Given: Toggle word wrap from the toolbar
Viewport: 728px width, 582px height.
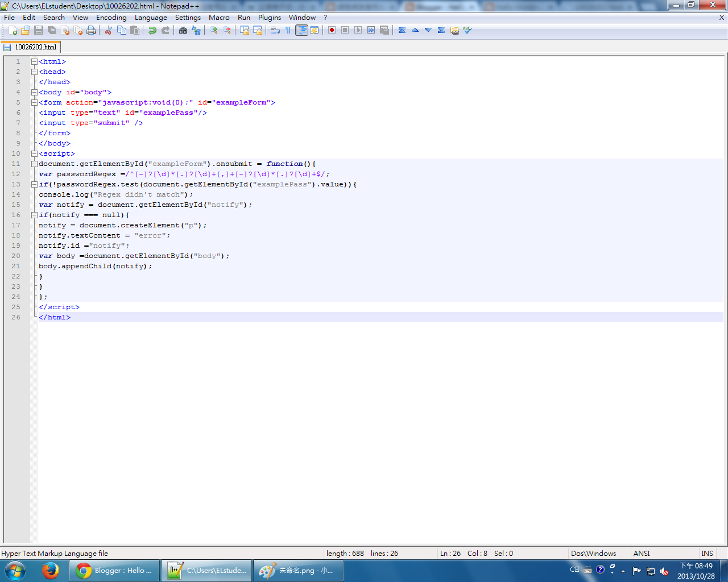Looking at the screenshot, I should coord(275,30).
